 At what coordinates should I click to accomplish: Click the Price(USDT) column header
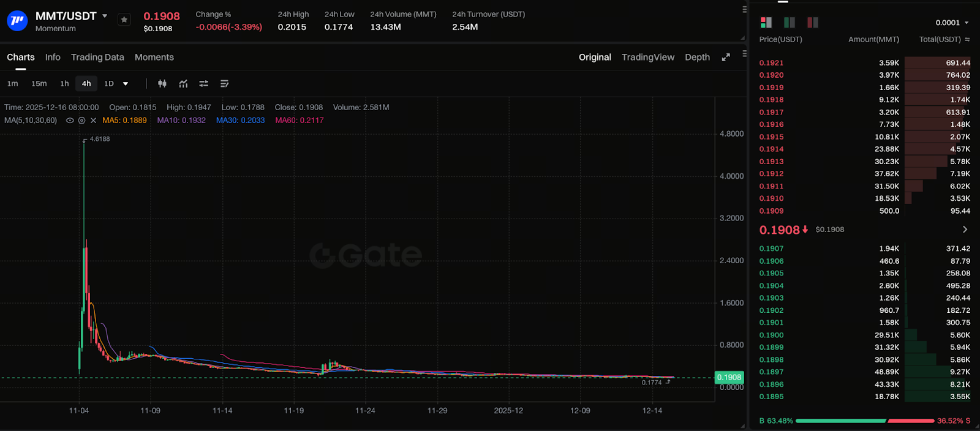tap(780, 39)
